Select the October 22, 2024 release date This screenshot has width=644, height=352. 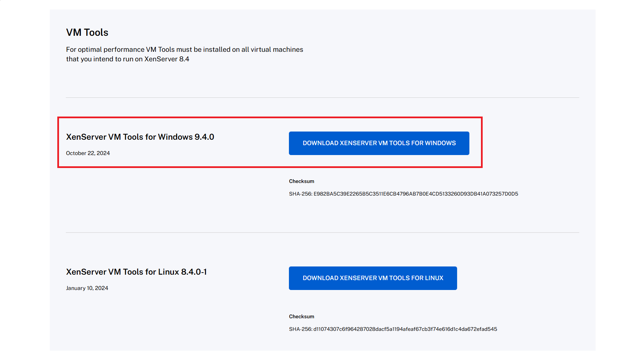click(x=88, y=153)
